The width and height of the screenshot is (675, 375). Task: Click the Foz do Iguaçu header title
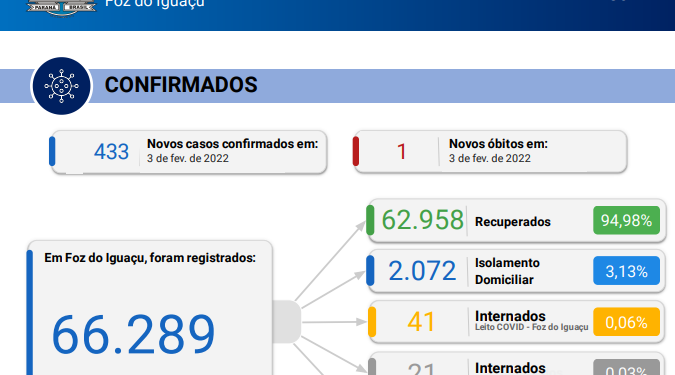pos(155,4)
